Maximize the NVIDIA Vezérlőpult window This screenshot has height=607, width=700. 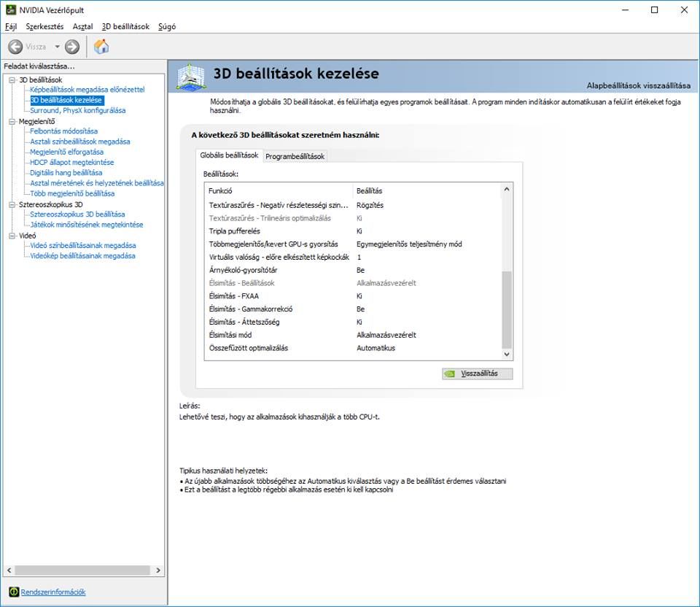[655, 9]
